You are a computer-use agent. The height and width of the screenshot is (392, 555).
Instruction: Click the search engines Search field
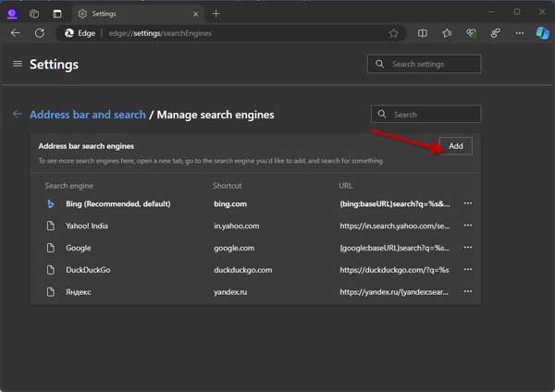point(425,115)
